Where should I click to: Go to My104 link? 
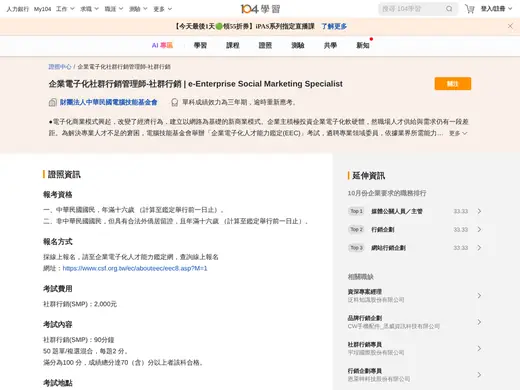(42, 9)
